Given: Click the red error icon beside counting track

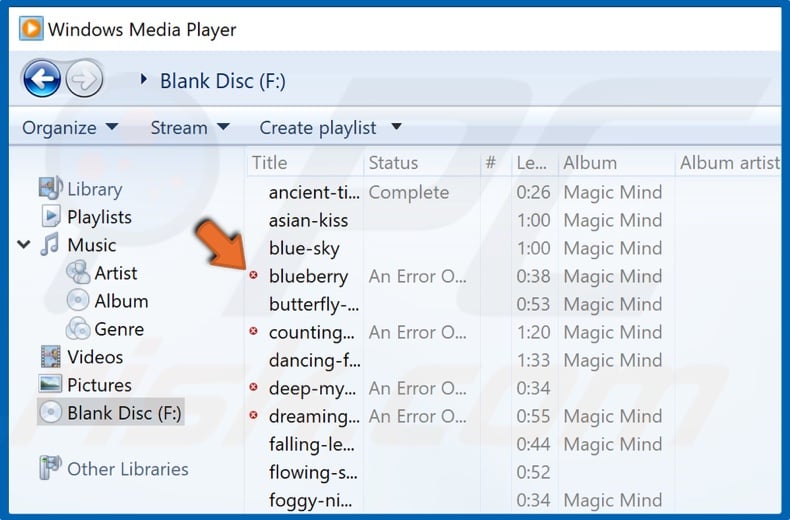Looking at the screenshot, I should (253, 331).
